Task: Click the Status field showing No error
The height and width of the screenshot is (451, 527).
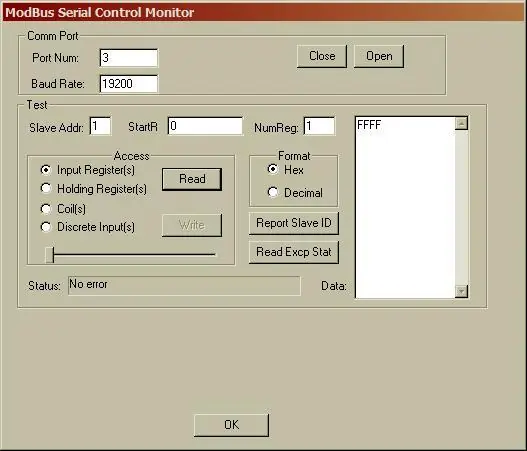Action: pos(184,286)
